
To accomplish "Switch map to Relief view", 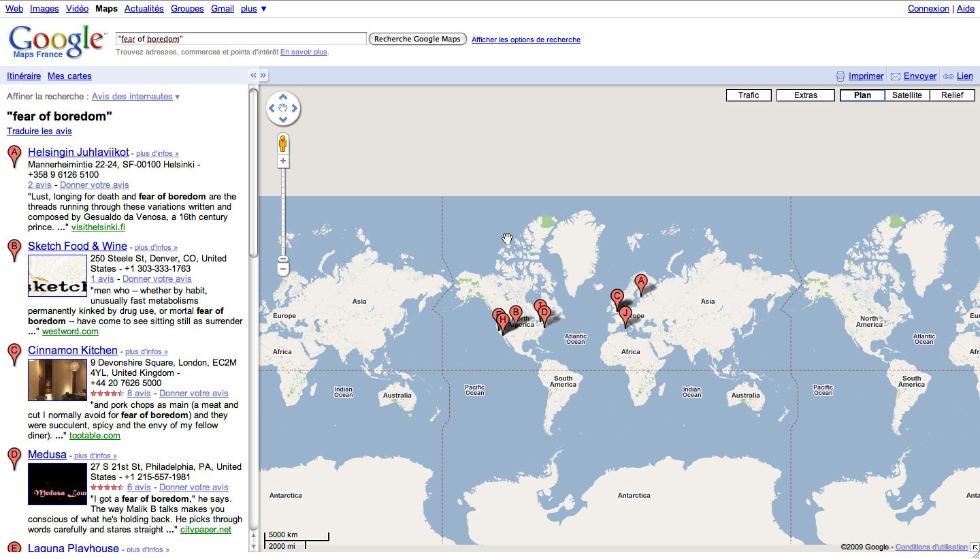I will coord(952,95).
